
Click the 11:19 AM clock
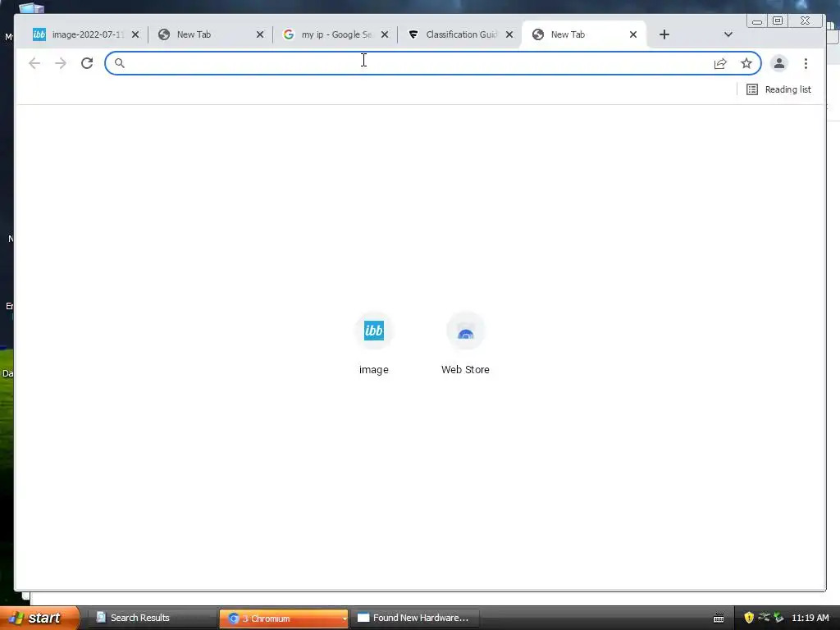[x=810, y=618]
